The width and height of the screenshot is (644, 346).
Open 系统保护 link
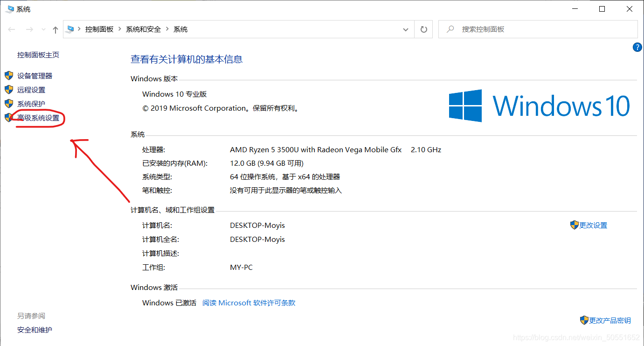(31, 104)
